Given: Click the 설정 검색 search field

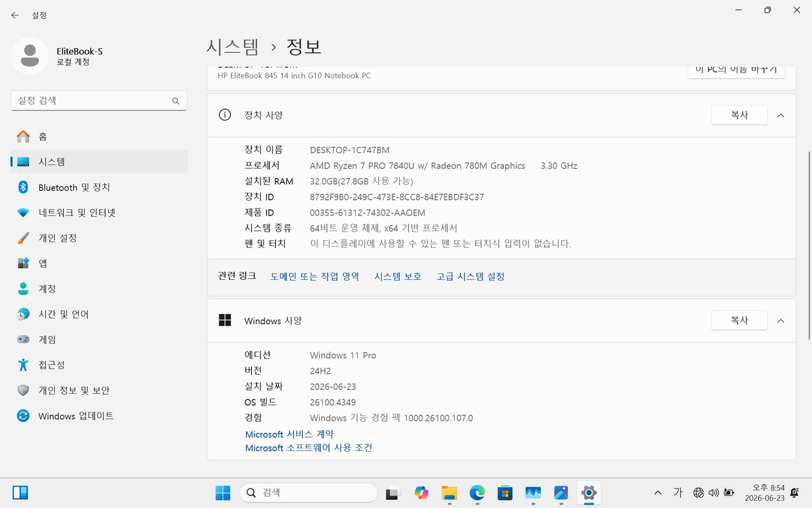Looking at the screenshot, I should pos(99,101).
